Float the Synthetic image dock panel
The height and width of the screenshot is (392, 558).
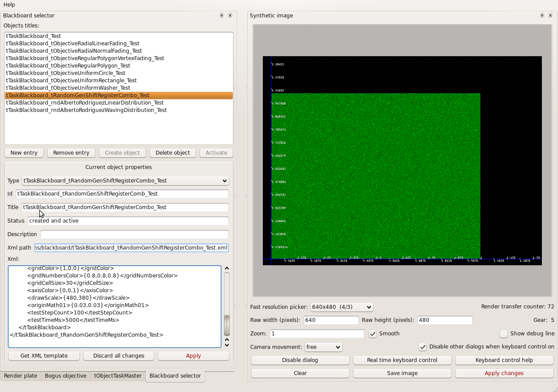coord(542,15)
